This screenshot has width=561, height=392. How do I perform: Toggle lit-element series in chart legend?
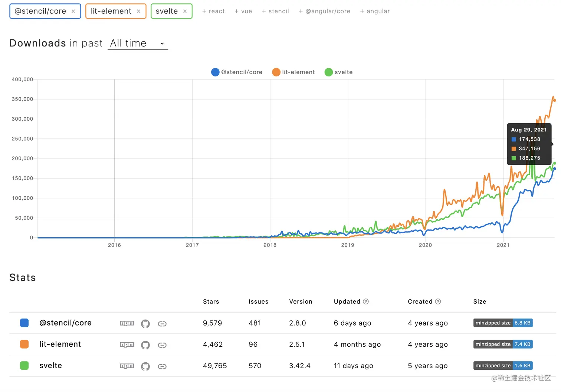[x=293, y=72]
